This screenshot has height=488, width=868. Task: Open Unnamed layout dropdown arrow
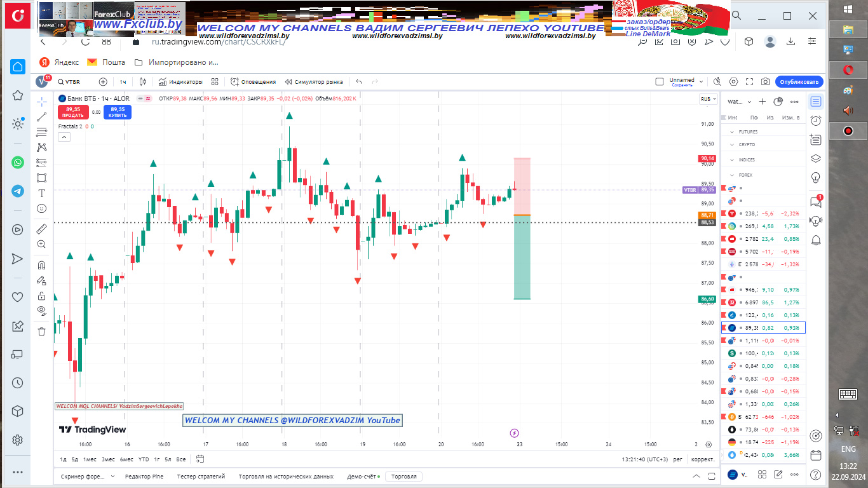(702, 82)
